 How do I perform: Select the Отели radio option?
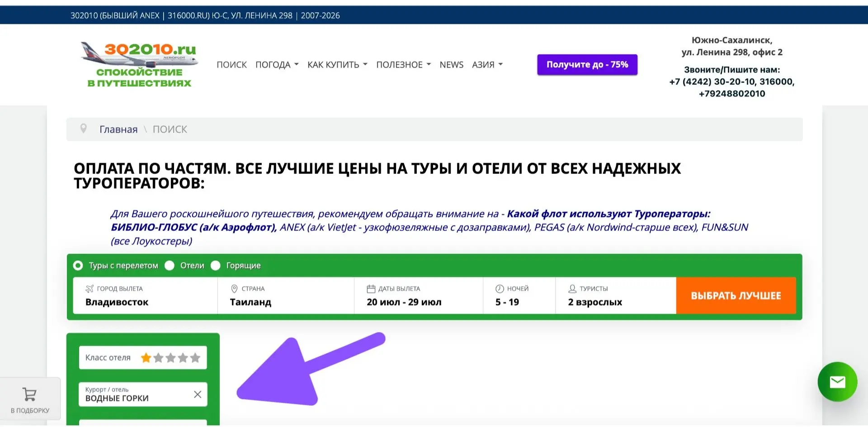(x=170, y=266)
